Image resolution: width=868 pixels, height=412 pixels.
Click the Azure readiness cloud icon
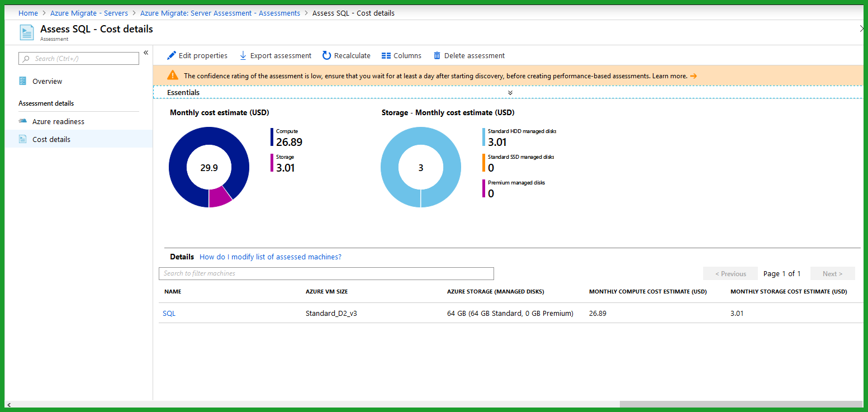coord(23,121)
